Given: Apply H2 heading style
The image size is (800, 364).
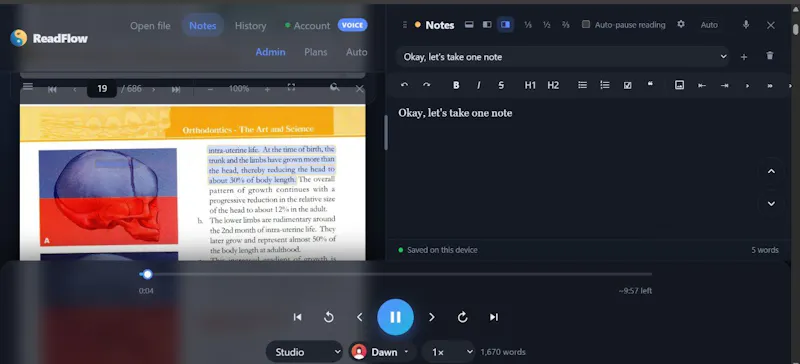Looking at the screenshot, I should pyautogui.click(x=553, y=85).
